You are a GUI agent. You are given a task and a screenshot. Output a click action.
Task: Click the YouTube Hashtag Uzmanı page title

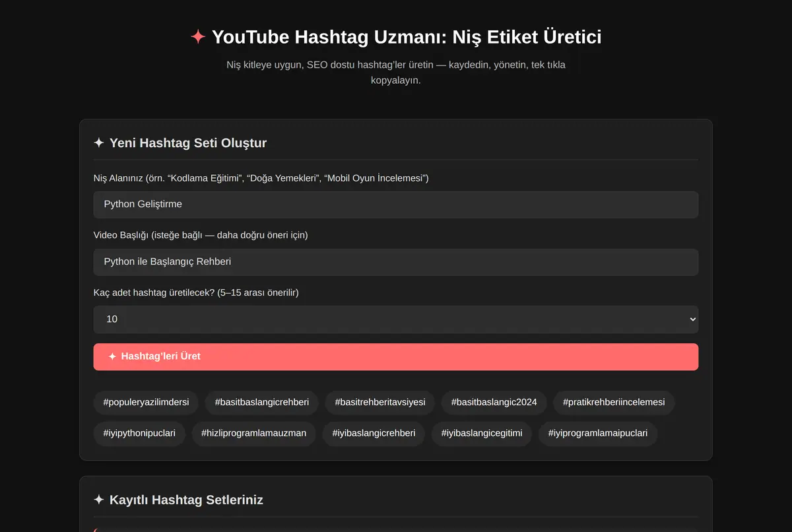point(407,37)
